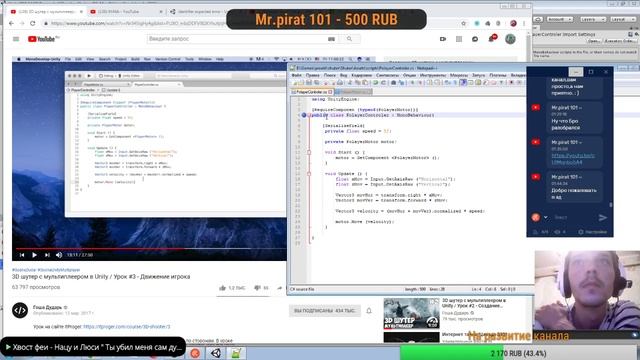This screenshot has height=360, width=640.
Task: Collapse the Start() fold marker in code margin
Action: [x=309, y=152]
